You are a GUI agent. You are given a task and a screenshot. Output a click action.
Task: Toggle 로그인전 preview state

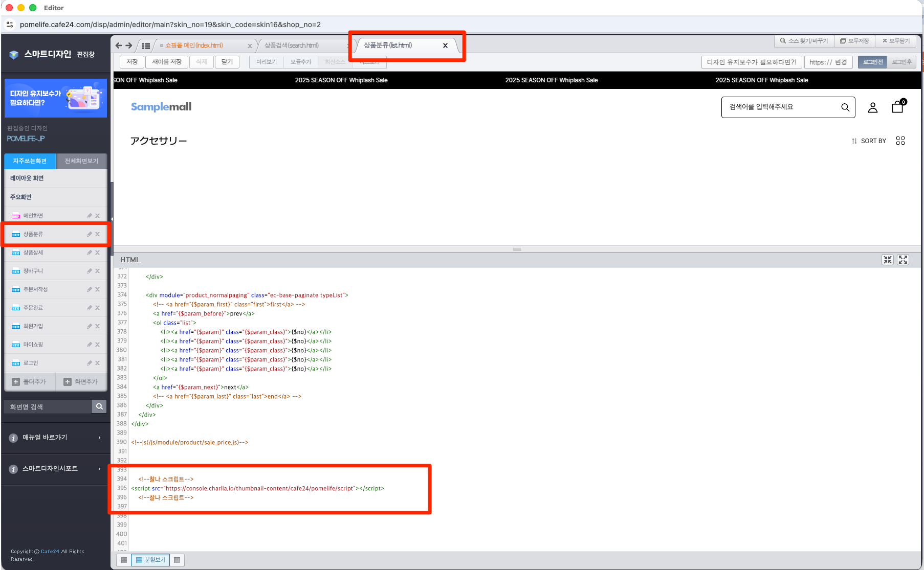tap(873, 62)
